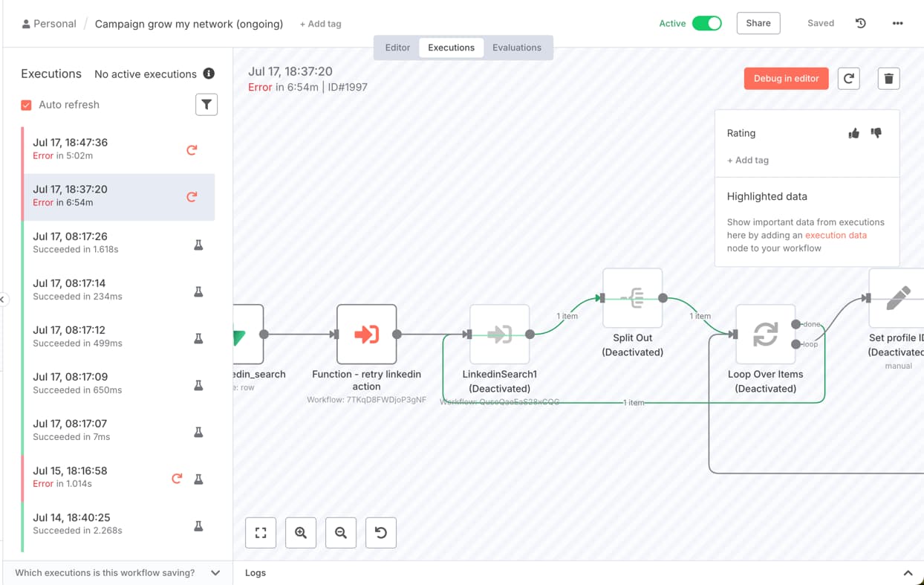Rate the execution thumbs down
The image size is (924, 585).
tap(876, 133)
